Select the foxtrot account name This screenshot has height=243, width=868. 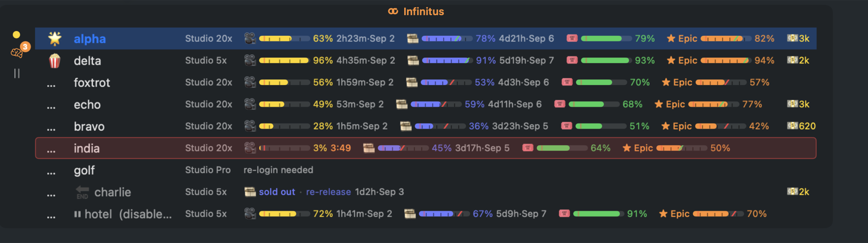click(92, 82)
